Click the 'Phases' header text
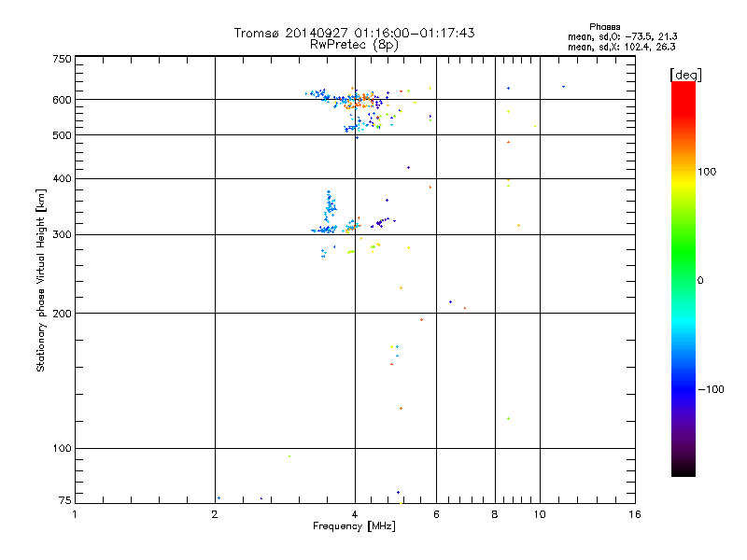The height and width of the screenshot is (560, 747). click(x=604, y=27)
